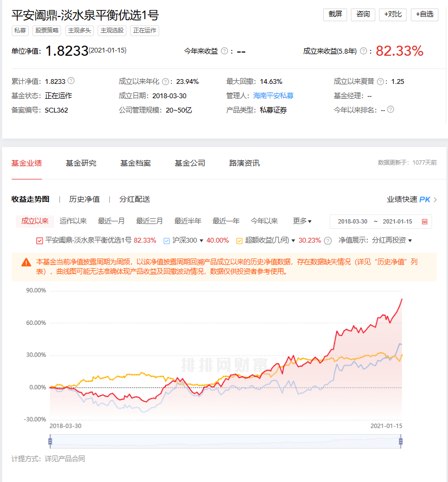
Task: Click the 主观选股 tag
Action: point(112,30)
